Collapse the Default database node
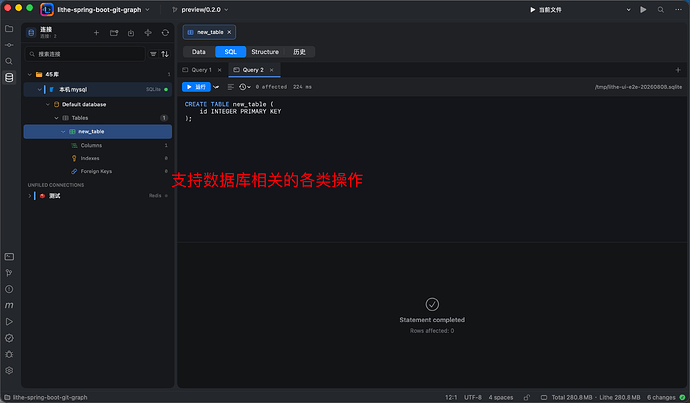Image resolution: width=690 pixels, height=403 pixels. coord(48,104)
